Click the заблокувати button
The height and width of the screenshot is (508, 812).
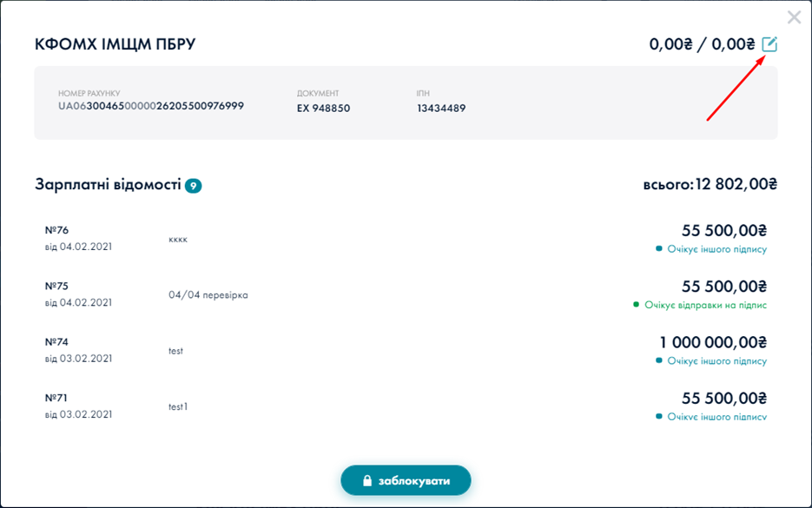[406, 480]
